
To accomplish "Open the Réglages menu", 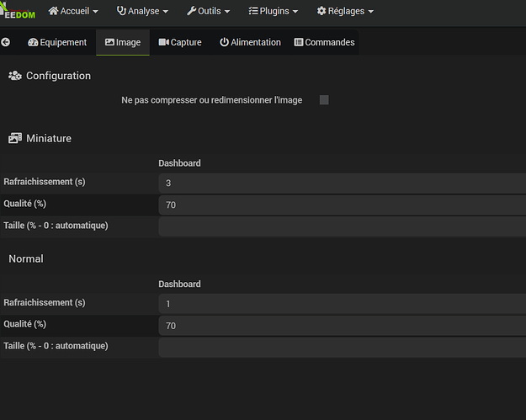I will point(345,11).
